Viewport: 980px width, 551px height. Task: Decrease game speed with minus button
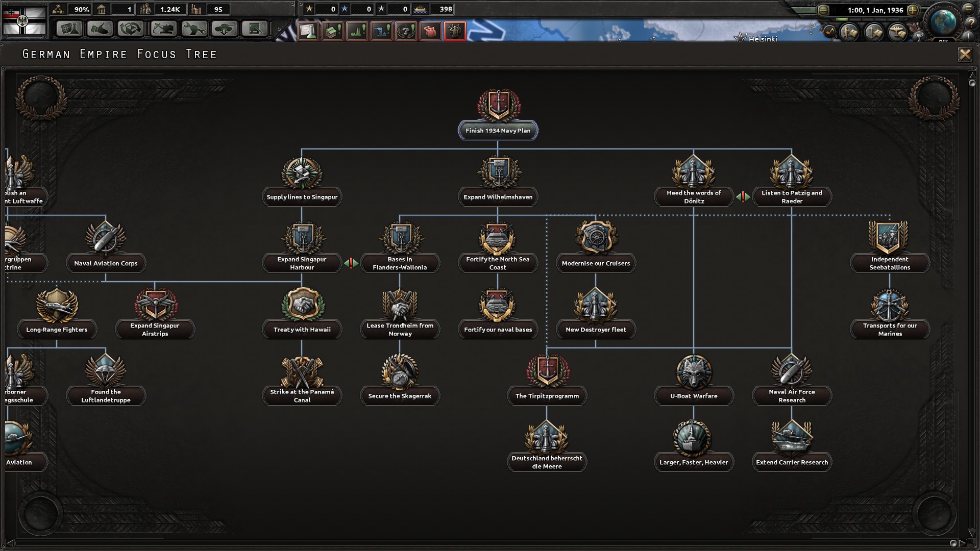823,10
